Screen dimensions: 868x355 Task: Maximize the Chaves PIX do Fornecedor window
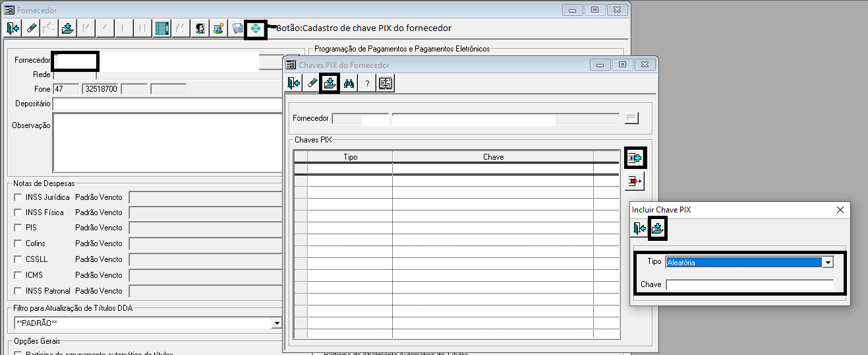coord(622,64)
